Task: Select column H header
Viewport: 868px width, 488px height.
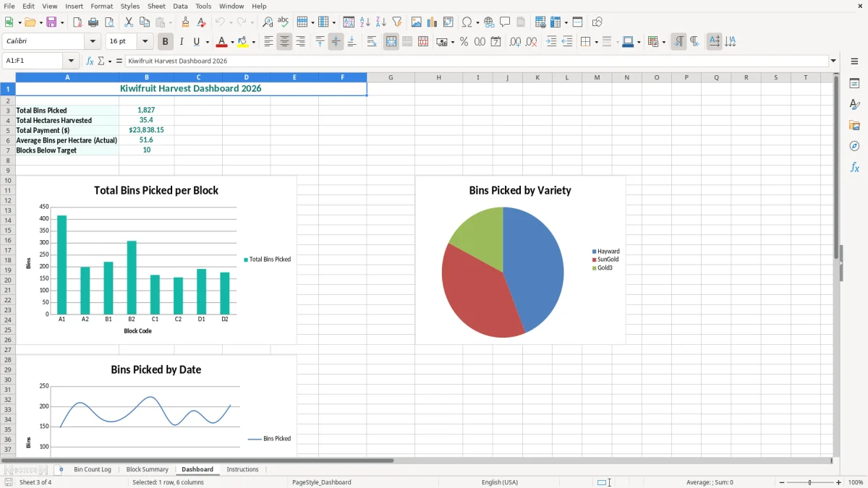Action: (x=438, y=77)
